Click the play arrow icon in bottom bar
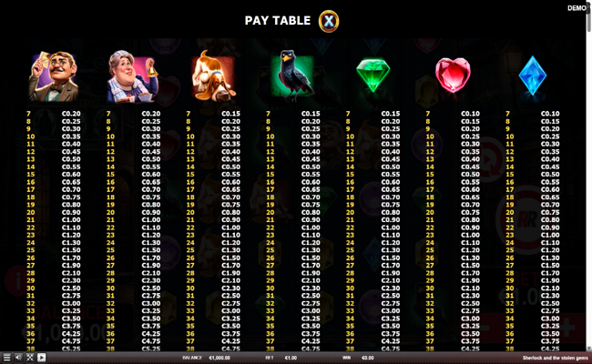The height and width of the screenshot is (364, 592). (42, 358)
